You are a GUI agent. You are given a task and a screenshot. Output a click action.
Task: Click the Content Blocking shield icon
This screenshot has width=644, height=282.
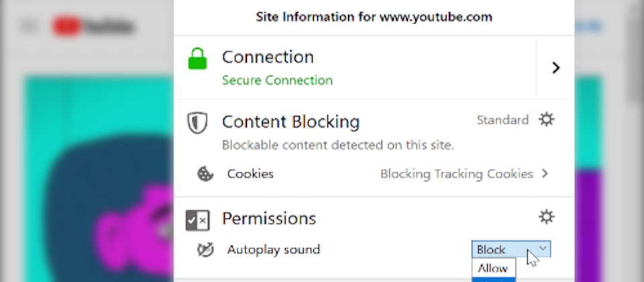tap(197, 123)
